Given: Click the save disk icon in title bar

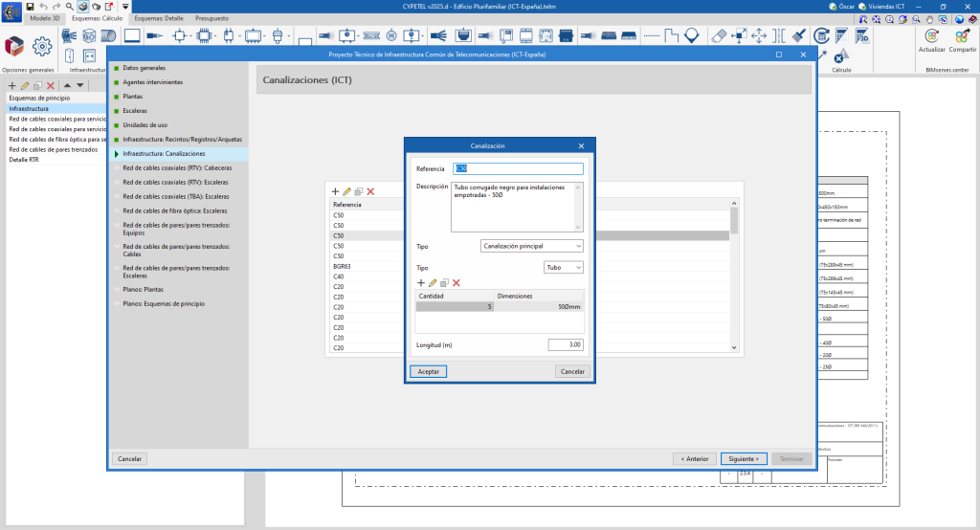Looking at the screenshot, I should point(30,6).
